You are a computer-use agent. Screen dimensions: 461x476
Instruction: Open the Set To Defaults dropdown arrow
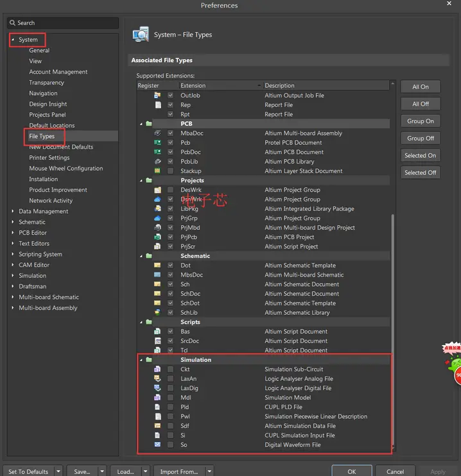pyautogui.click(x=58, y=471)
